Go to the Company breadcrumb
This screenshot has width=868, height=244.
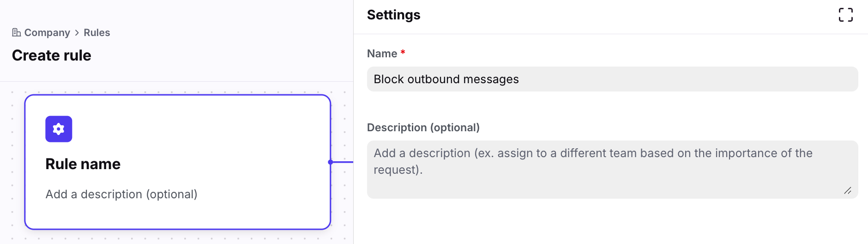[47, 33]
